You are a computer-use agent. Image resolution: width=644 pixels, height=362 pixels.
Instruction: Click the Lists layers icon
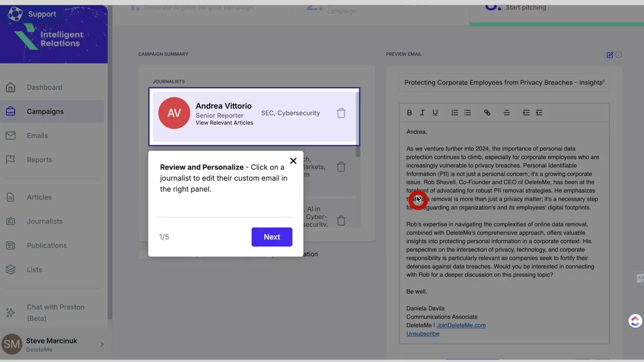[x=11, y=269]
